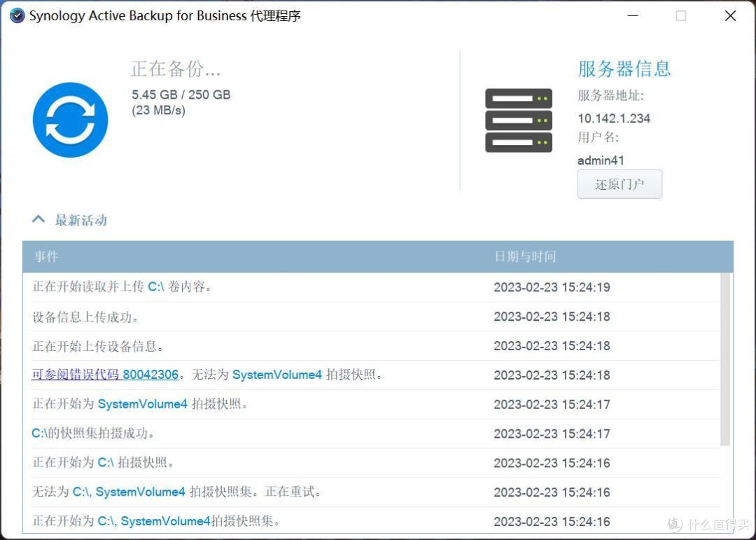Click the Synology app icon in title bar
Screen dimensions: 756x540
[x=17, y=16]
